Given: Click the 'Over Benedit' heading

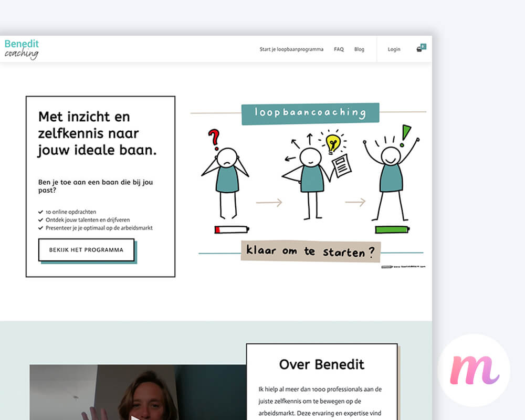Looking at the screenshot, I should [322, 364].
